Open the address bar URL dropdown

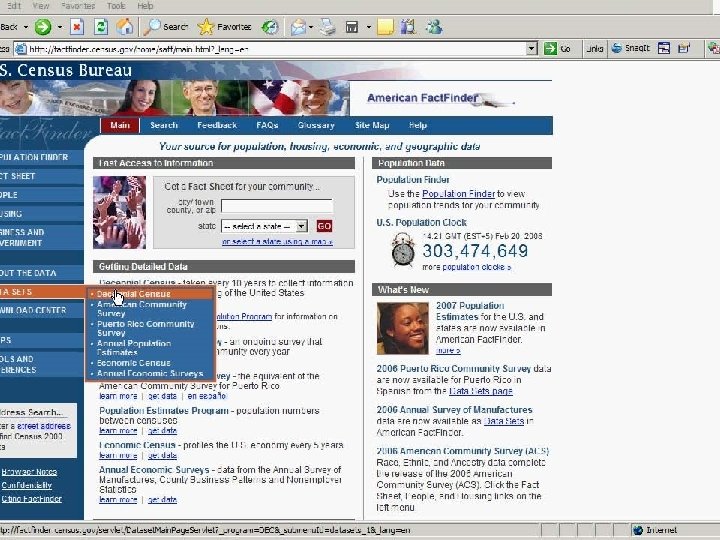coord(532,48)
